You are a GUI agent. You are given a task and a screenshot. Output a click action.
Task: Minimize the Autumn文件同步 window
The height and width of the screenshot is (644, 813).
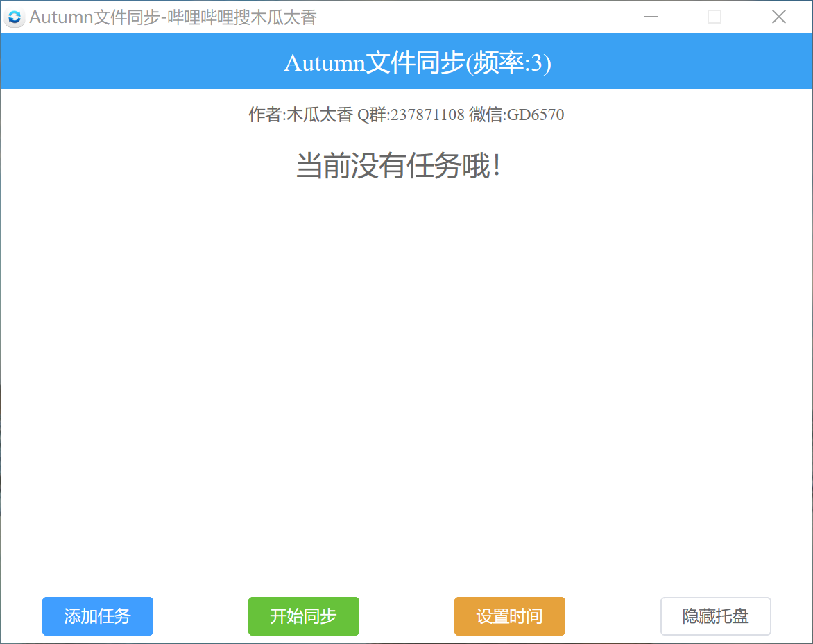click(651, 17)
